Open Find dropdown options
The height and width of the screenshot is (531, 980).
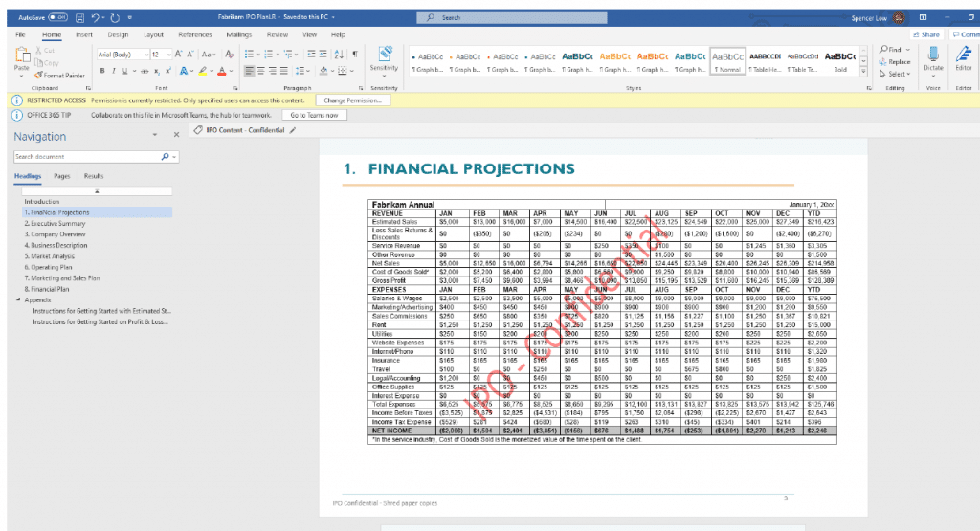pos(908,50)
